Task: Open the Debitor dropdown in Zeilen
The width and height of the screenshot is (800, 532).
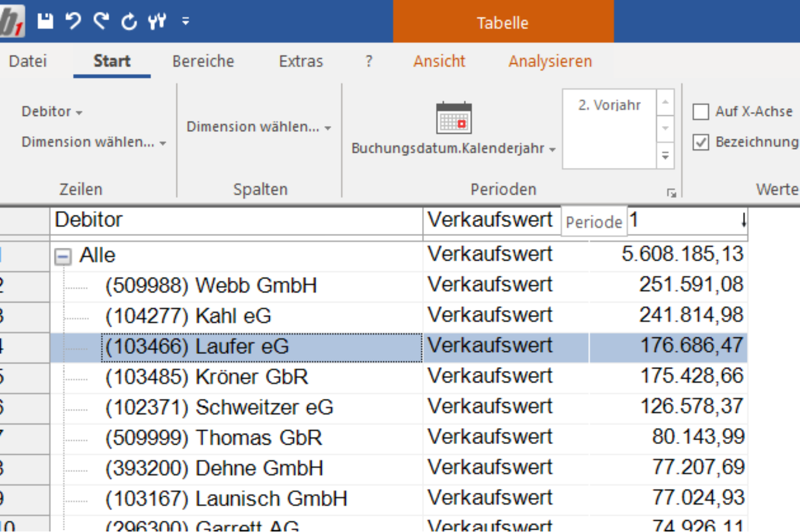Action: point(52,112)
